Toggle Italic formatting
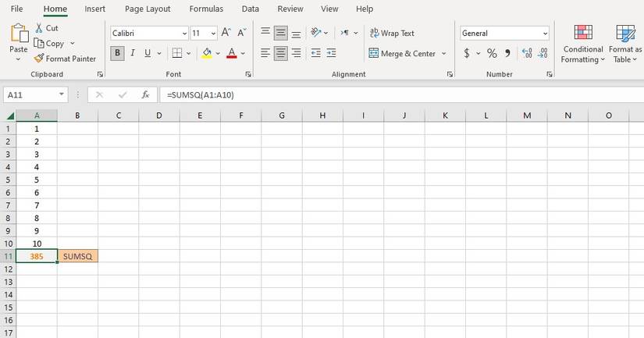 point(132,53)
